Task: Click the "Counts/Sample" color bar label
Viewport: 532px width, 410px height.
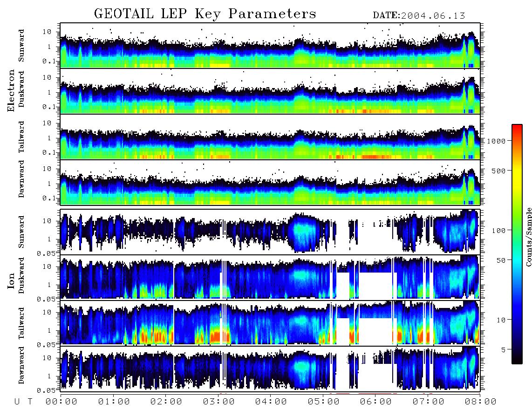Action: pos(529,237)
